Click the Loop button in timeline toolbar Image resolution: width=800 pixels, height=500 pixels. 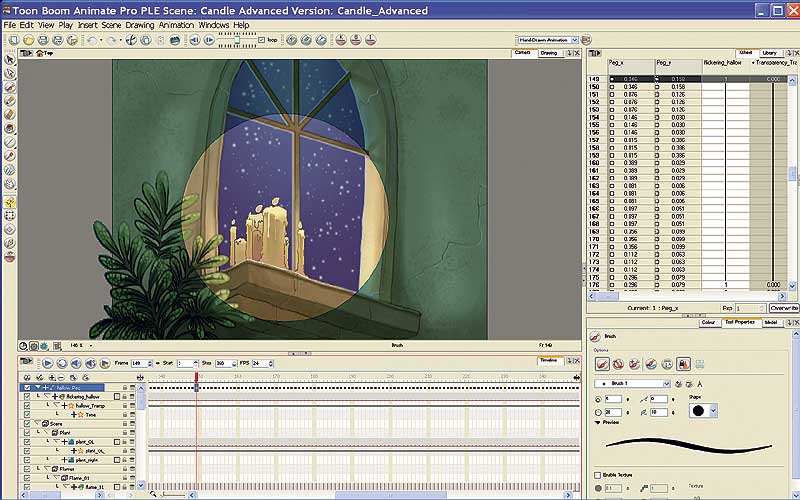click(62, 363)
